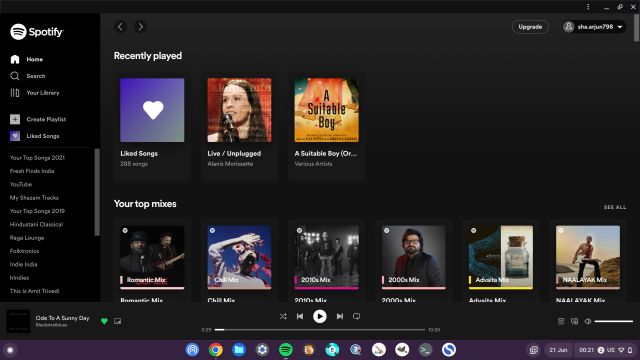Click the user profile avatar icon
Screen dimensions: 640x360
click(x=569, y=27)
